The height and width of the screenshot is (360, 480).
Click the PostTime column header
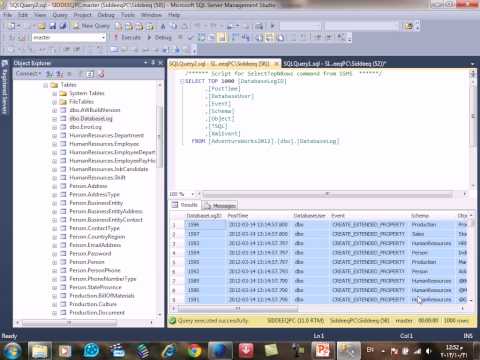259,216
